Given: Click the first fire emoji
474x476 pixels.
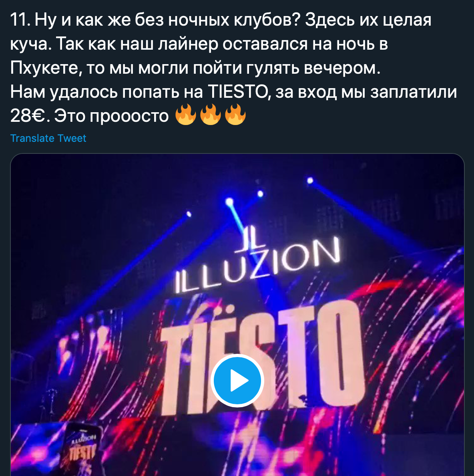Looking at the screenshot, I should pyautogui.click(x=186, y=115).
